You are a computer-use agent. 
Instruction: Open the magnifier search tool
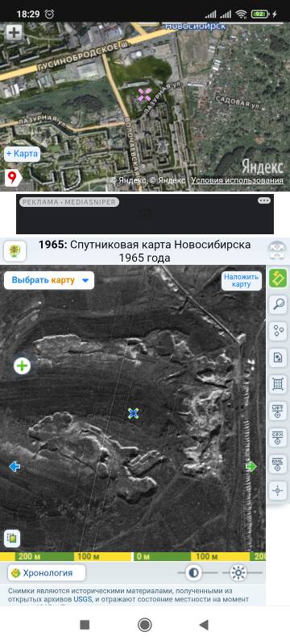coord(278,305)
